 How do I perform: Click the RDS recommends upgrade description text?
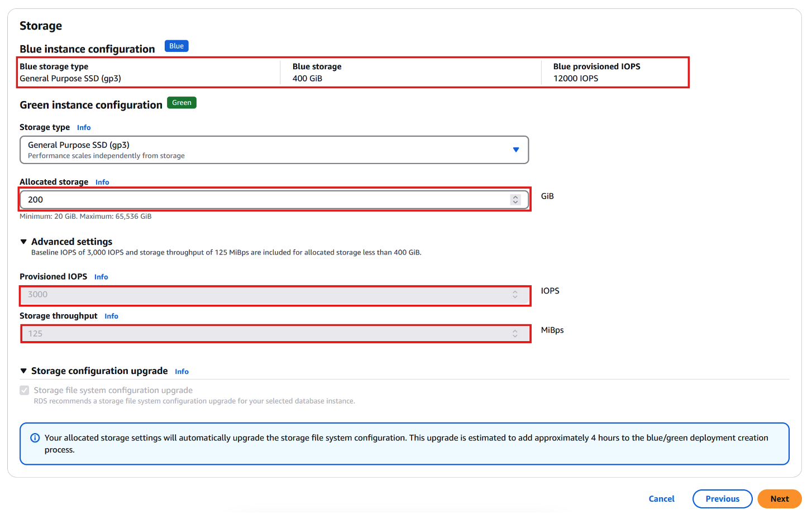pyautogui.click(x=194, y=401)
